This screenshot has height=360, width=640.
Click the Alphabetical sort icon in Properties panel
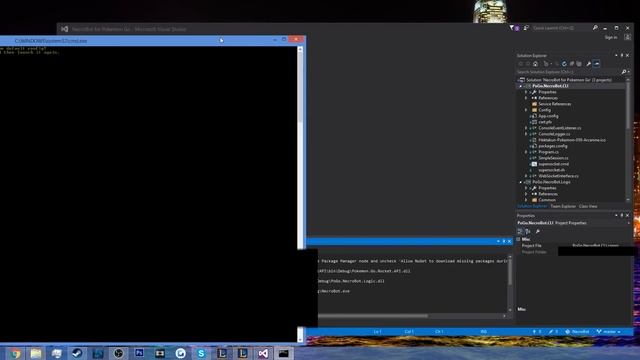tap(528, 231)
